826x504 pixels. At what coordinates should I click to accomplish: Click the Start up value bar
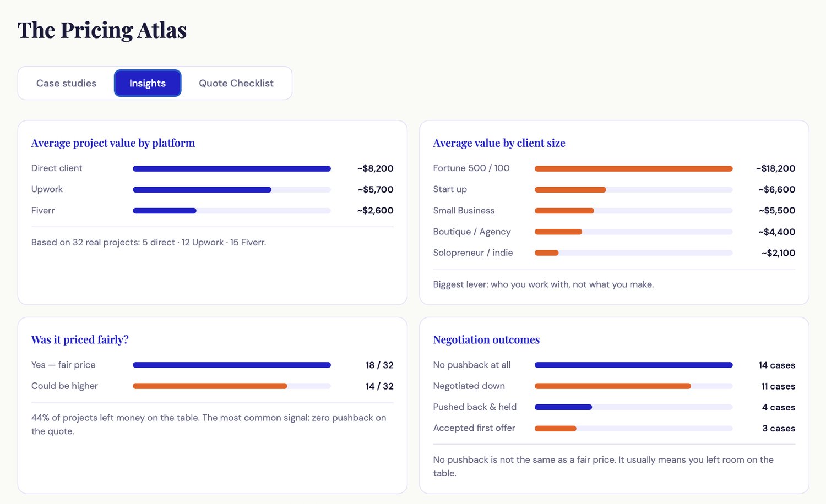coord(634,189)
